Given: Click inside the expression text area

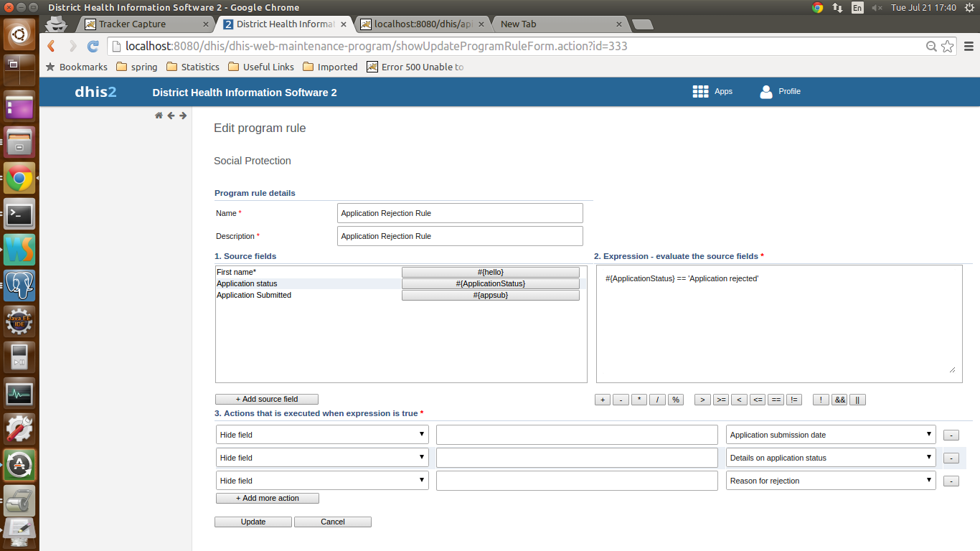Looking at the screenshot, I should point(779,324).
